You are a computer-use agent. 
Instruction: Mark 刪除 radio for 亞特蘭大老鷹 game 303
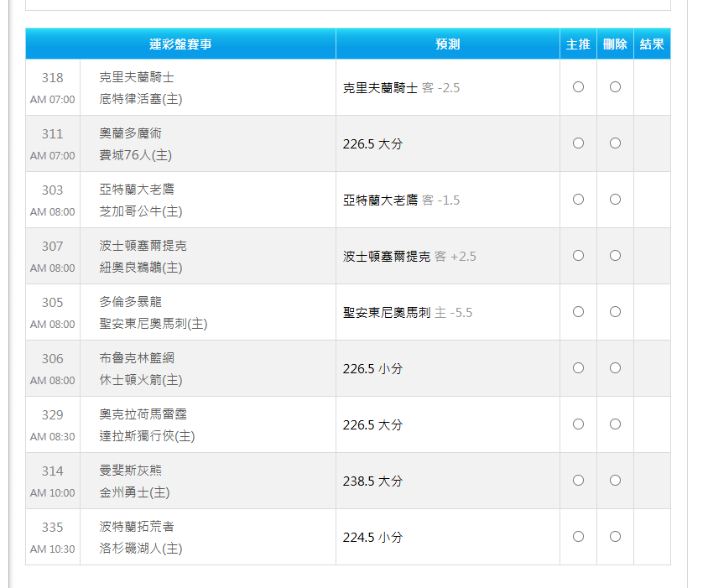point(615,200)
